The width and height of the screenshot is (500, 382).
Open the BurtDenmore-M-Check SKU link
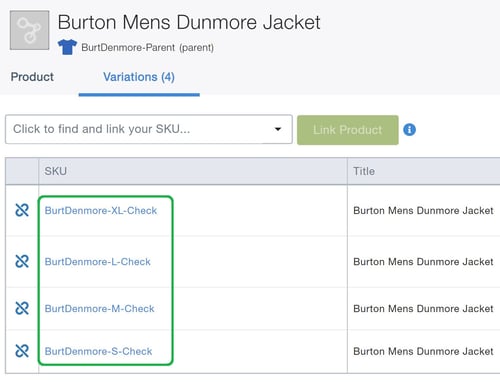[99, 309]
